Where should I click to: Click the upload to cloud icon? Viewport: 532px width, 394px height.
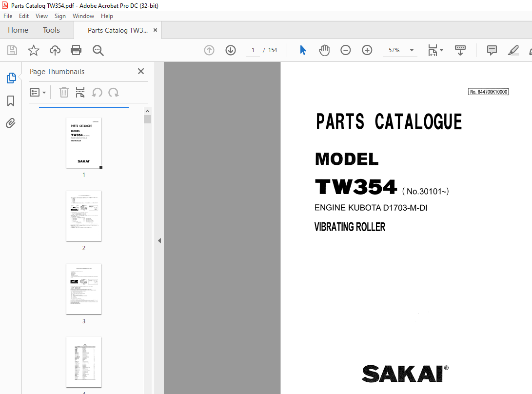pos(55,50)
